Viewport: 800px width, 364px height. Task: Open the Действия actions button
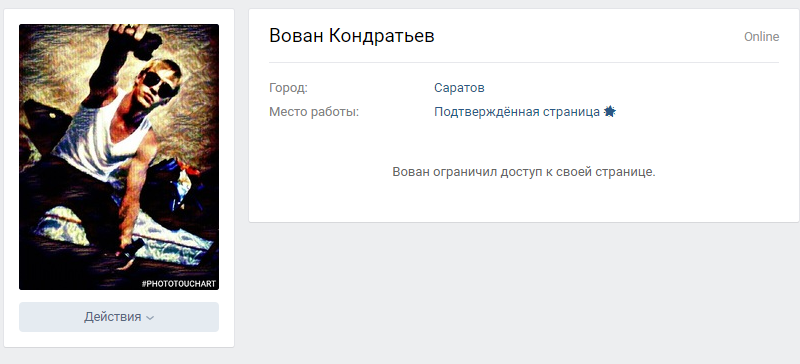click(x=119, y=317)
